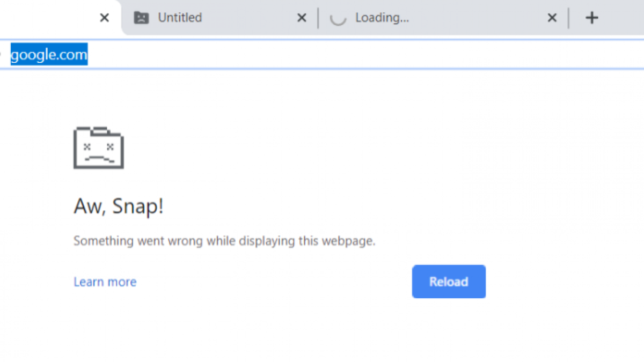Switch to the Untitled tab

pos(220,18)
